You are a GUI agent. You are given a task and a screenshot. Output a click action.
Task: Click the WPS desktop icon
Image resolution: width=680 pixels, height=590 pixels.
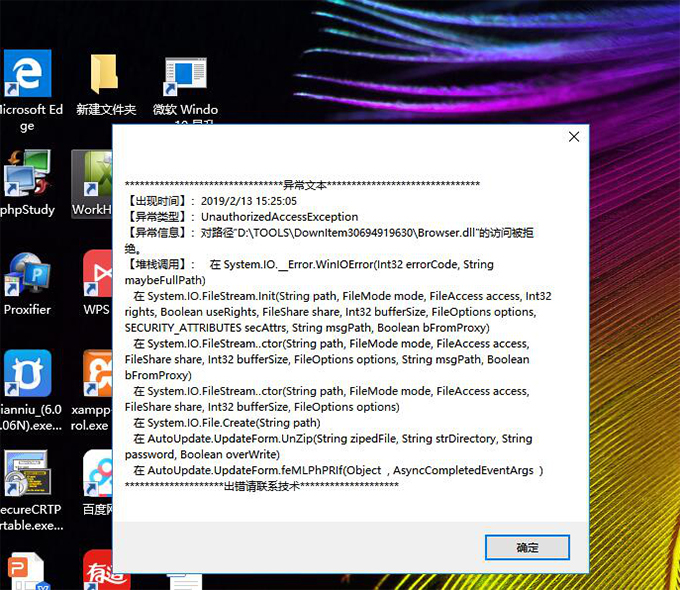coord(97,275)
